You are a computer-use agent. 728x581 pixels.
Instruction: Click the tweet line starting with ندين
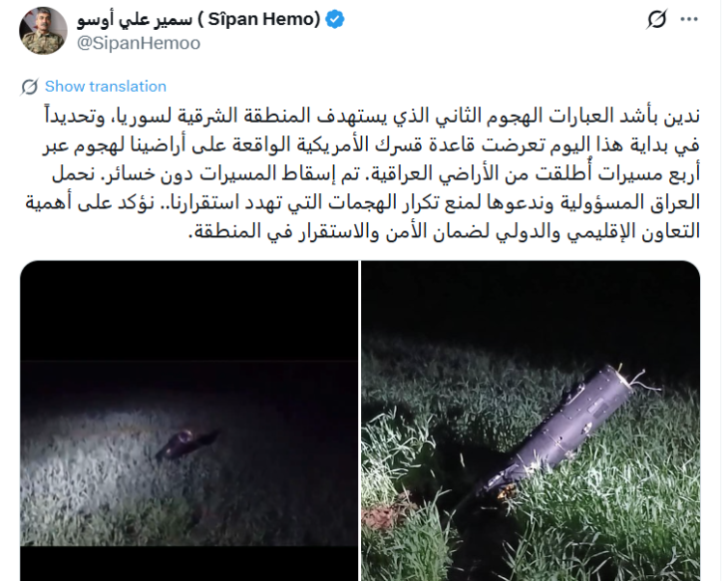(372, 116)
